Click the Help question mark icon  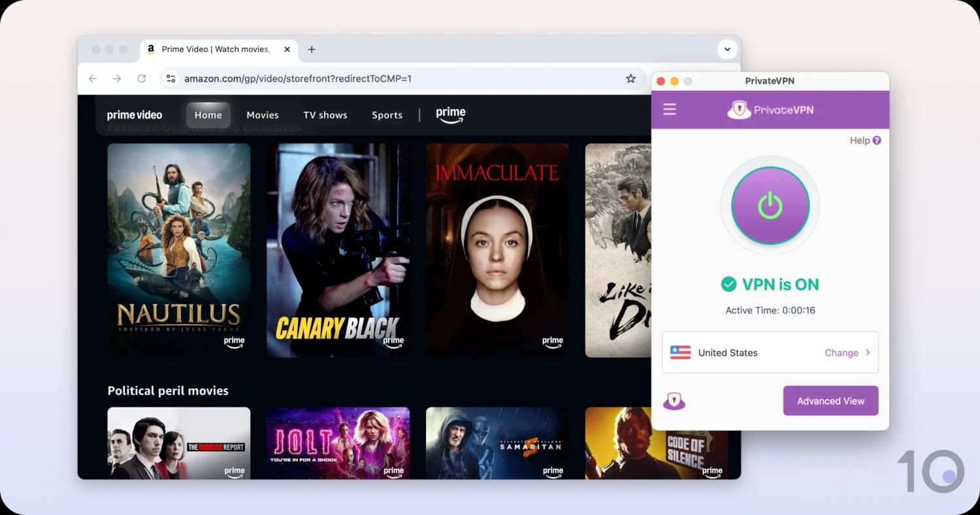pyautogui.click(x=877, y=140)
